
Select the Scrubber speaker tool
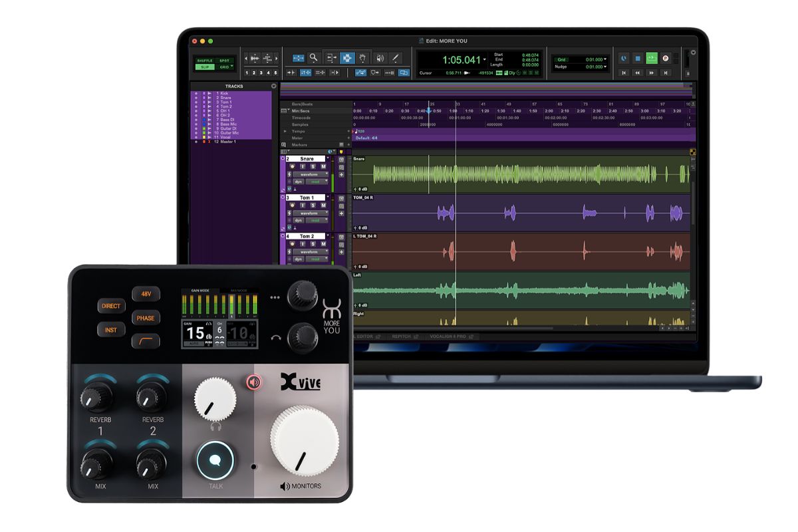point(380,58)
